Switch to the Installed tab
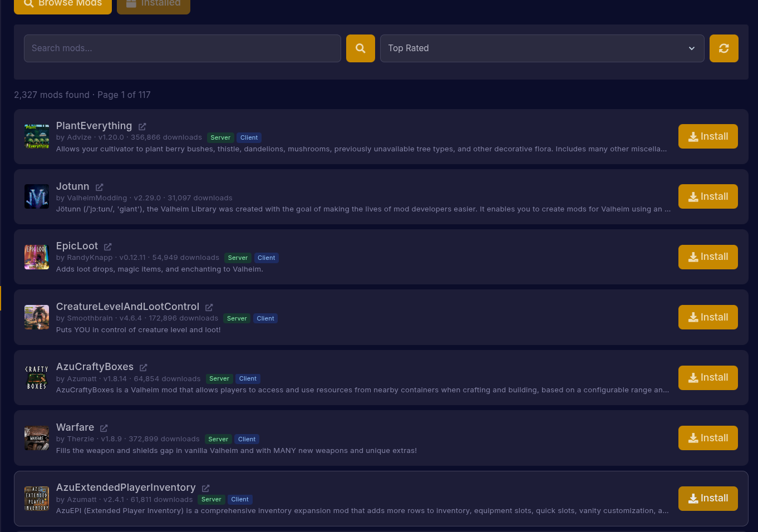This screenshot has width=758, height=532. (154, 3)
